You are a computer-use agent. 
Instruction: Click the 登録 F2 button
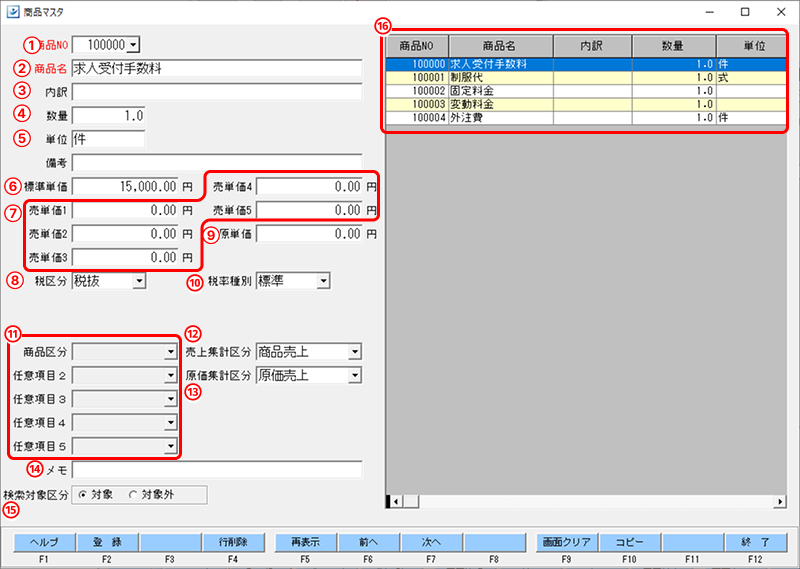(107, 542)
